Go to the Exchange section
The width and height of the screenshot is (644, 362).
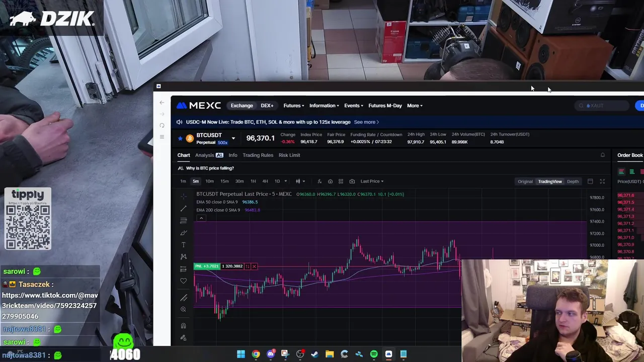(x=242, y=106)
